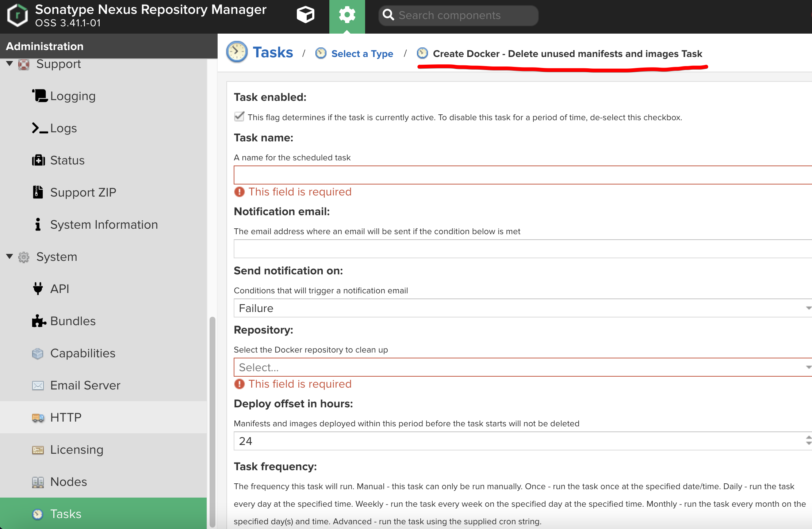The height and width of the screenshot is (529, 812).
Task: Click the Notification email input field
Action: coord(523,249)
